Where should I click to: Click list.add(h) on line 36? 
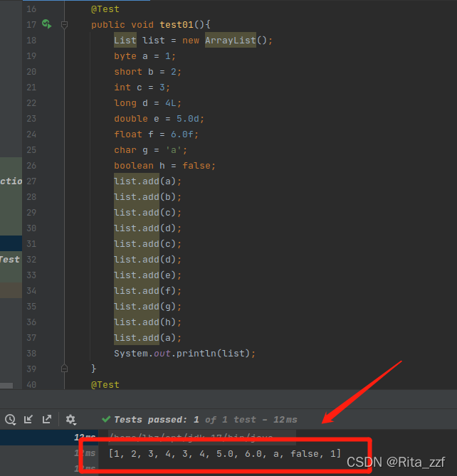(147, 322)
